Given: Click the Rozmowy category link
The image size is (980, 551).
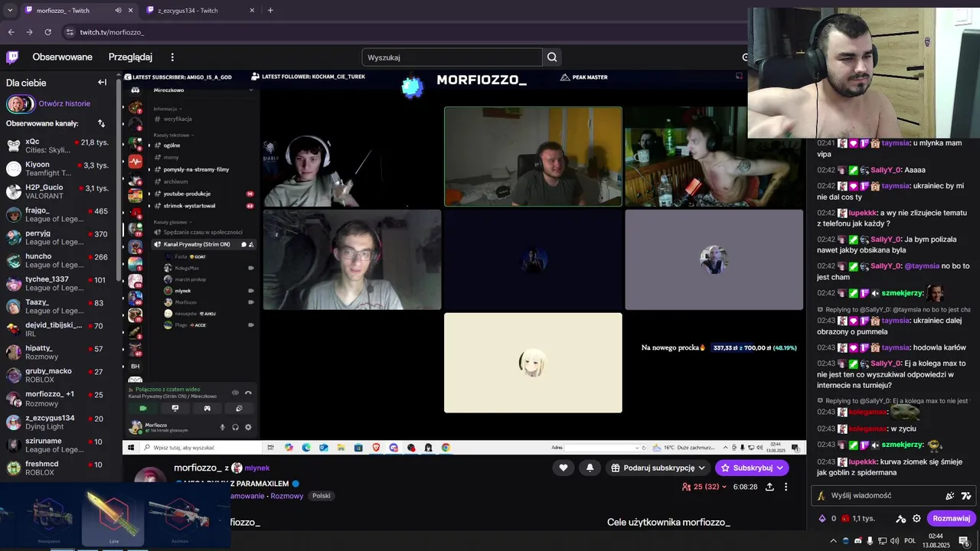Looking at the screenshot, I should [x=287, y=496].
